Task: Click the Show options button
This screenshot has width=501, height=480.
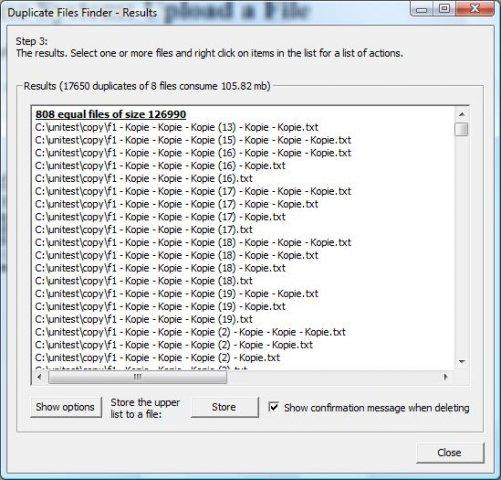Action: tap(66, 407)
